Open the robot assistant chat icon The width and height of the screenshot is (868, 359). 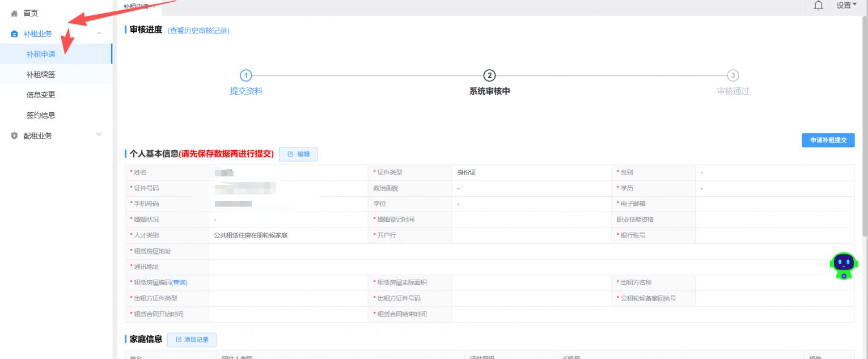point(844,265)
